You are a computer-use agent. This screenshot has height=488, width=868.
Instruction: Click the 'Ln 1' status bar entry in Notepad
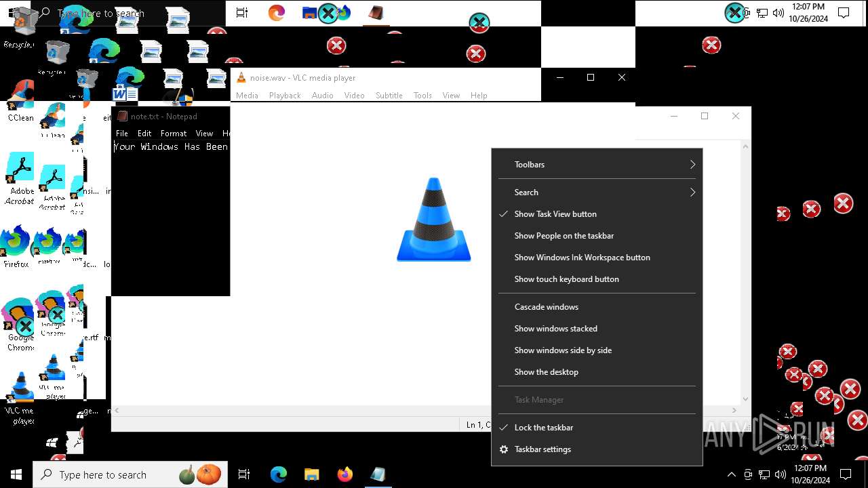(x=474, y=425)
